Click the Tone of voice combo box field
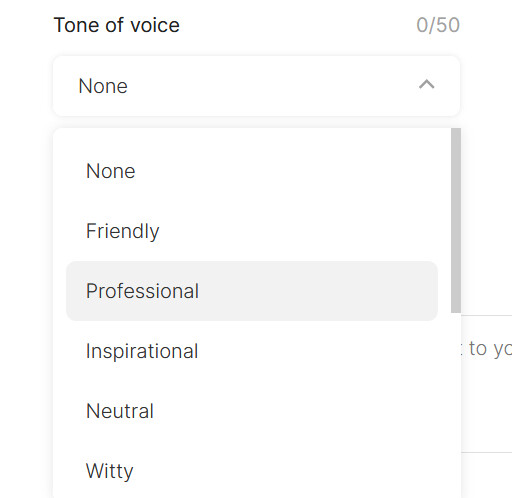The width and height of the screenshot is (512, 498). 256,86
